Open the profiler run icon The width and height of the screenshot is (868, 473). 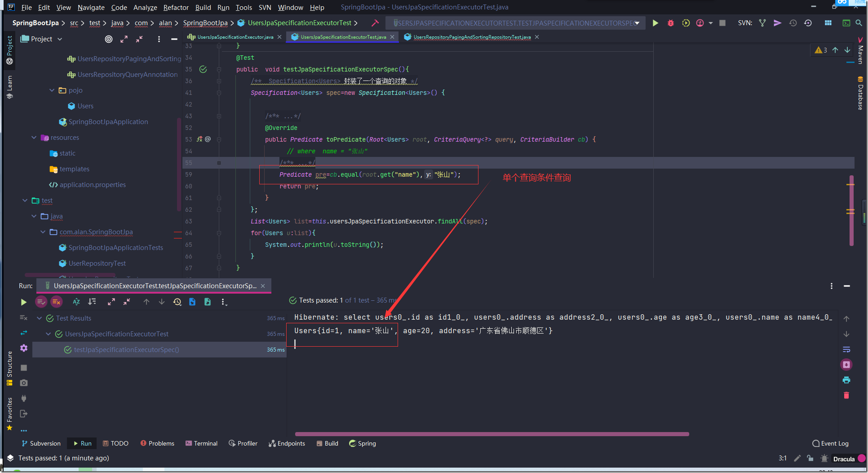(700, 23)
